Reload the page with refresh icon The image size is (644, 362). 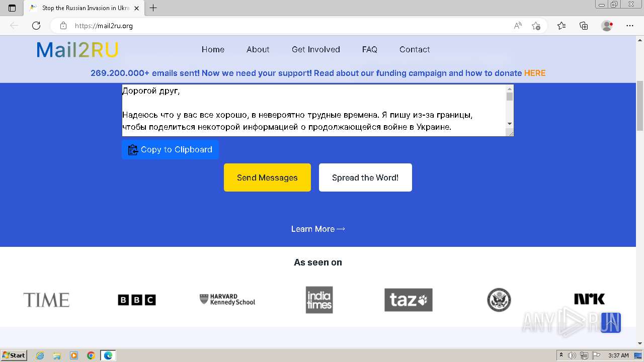pyautogui.click(x=36, y=26)
